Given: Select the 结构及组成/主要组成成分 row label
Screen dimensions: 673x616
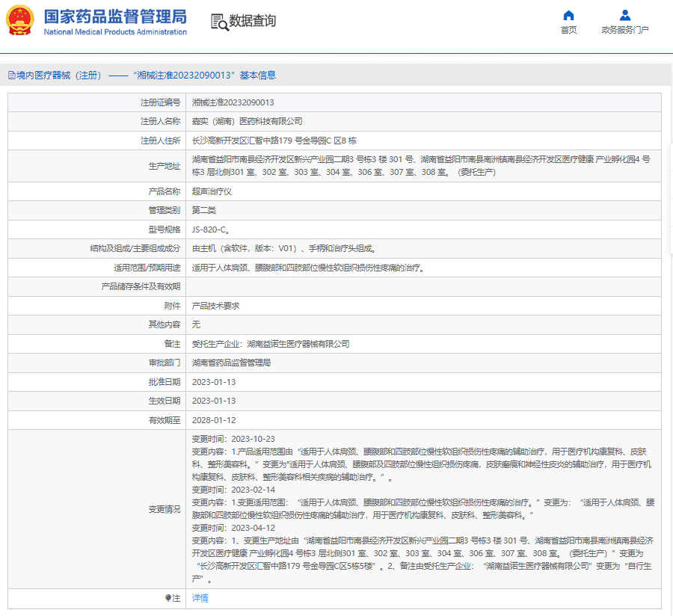Looking at the screenshot, I should (135, 248).
